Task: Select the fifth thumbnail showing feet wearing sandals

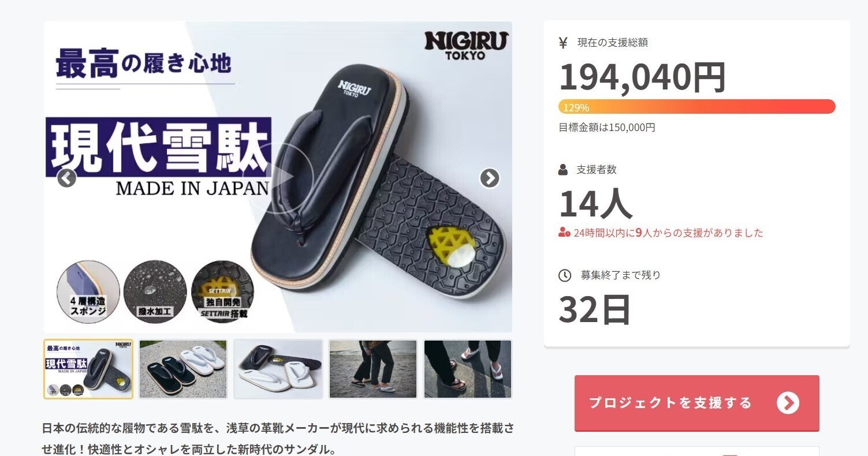Action: pos(468,369)
